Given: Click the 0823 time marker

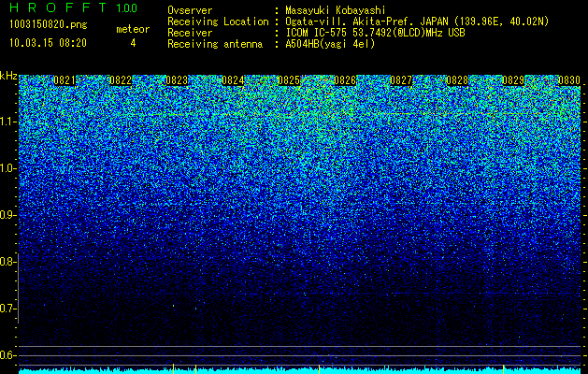Looking at the screenshot, I should coord(177,80).
